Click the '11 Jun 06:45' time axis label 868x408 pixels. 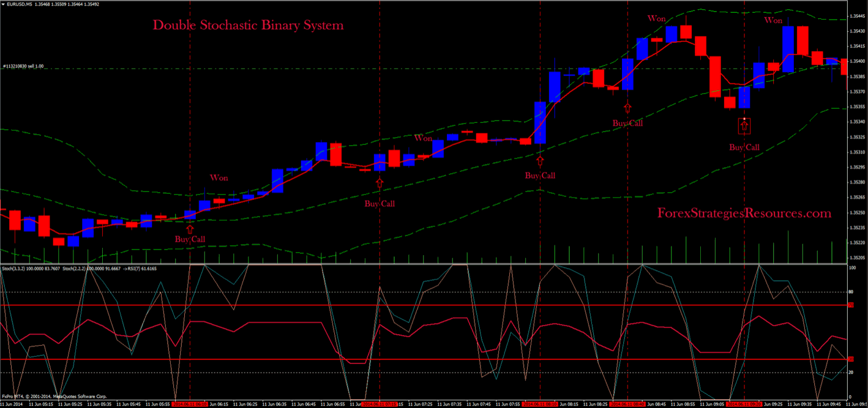[x=304, y=404]
